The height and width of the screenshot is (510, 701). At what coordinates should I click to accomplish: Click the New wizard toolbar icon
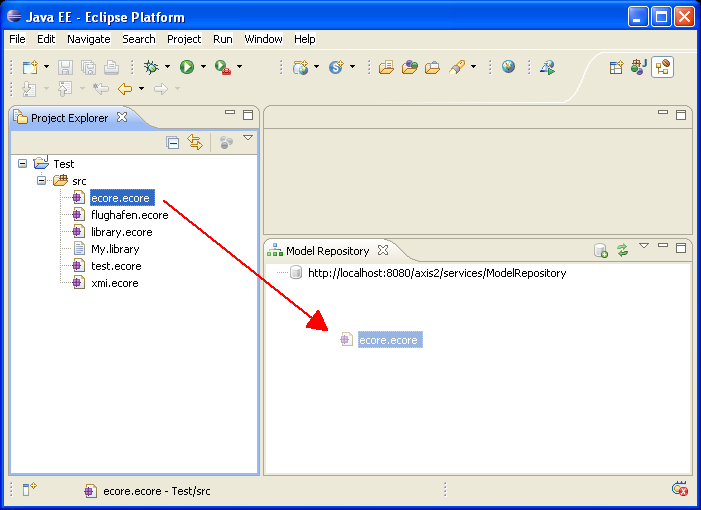pyautogui.click(x=30, y=67)
